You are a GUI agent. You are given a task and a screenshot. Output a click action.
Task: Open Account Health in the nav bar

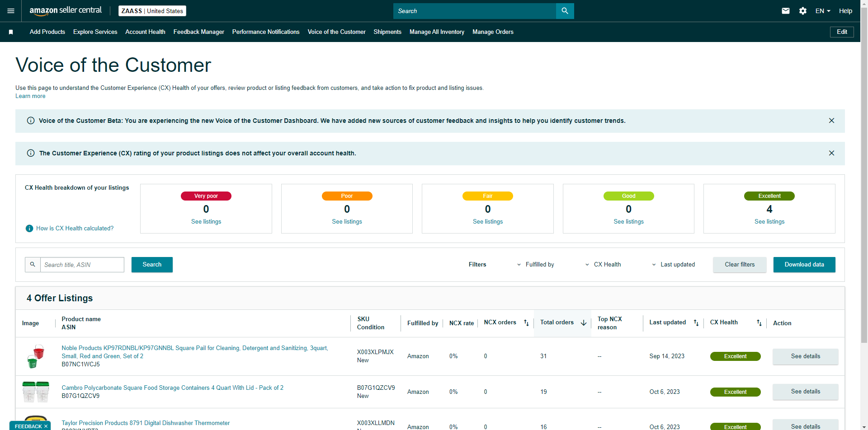click(x=145, y=32)
